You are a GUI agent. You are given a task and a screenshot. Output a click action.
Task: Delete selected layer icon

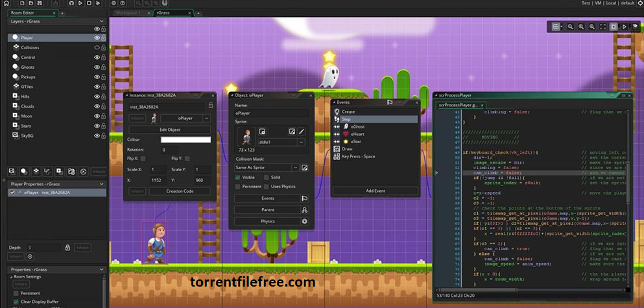(84, 171)
